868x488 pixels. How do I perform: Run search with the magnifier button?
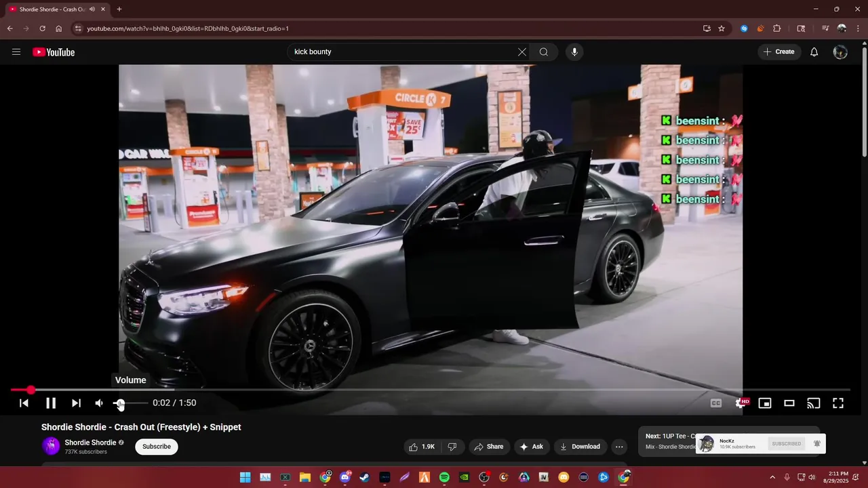tap(544, 52)
